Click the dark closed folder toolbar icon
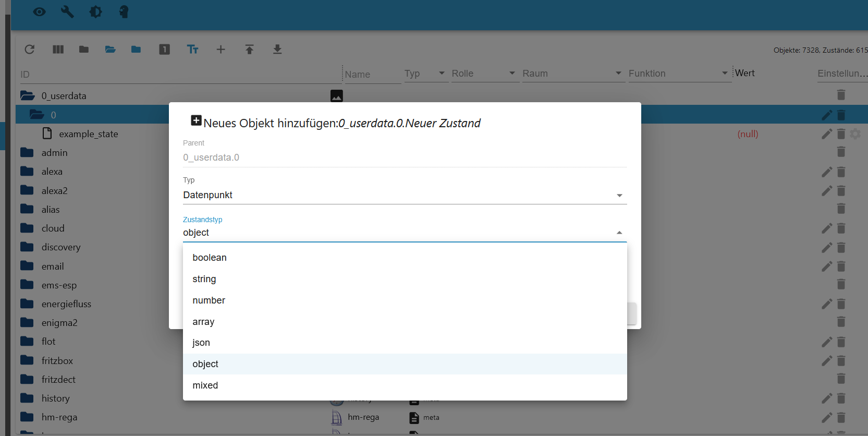The width and height of the screenshot is (868, 436). 84,49
